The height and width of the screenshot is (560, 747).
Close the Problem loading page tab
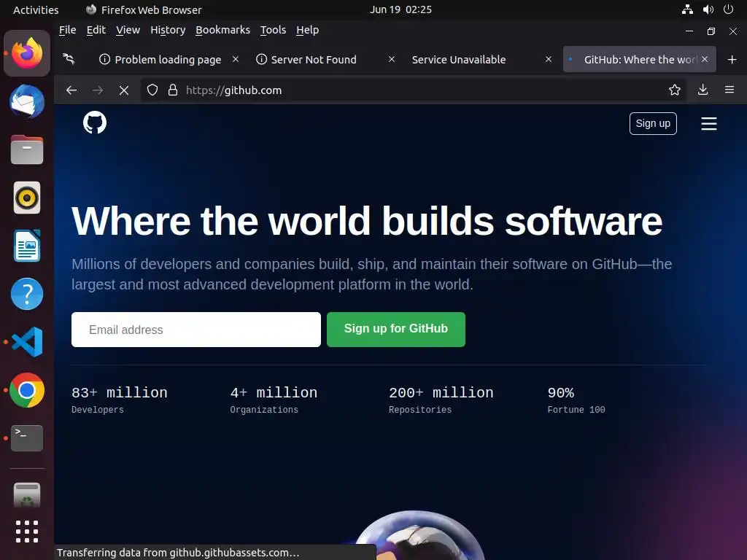(236, 59)
